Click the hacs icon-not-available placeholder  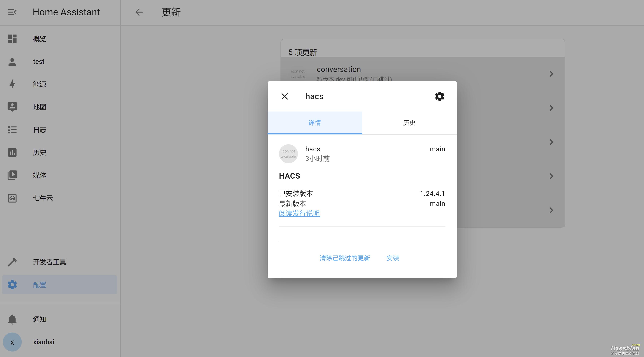[x=288, y=154]
